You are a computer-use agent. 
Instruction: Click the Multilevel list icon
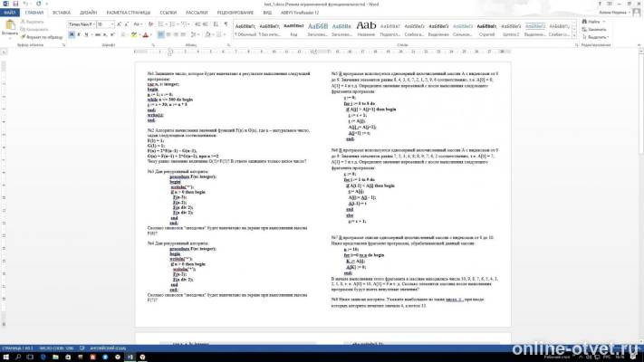[x=184, y=24]
